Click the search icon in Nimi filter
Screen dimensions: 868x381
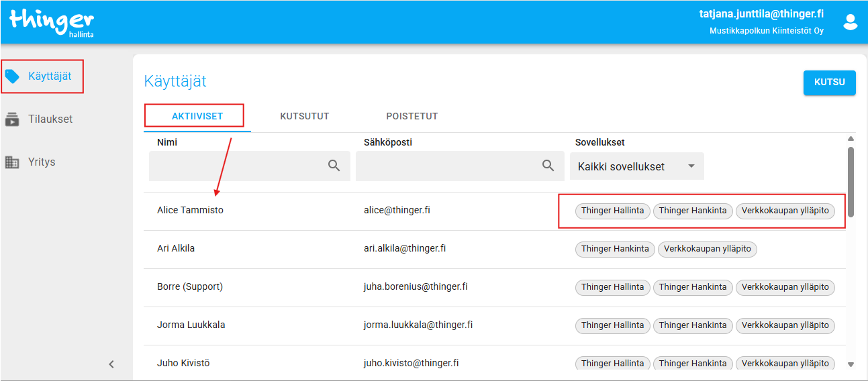(x=334, y=166)
